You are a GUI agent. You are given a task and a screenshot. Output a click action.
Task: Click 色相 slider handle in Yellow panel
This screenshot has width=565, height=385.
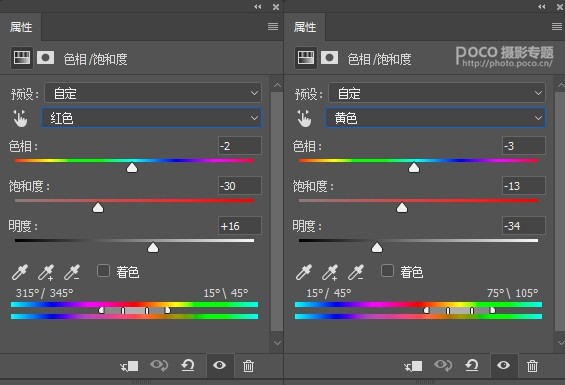click(x=414, y=167)
